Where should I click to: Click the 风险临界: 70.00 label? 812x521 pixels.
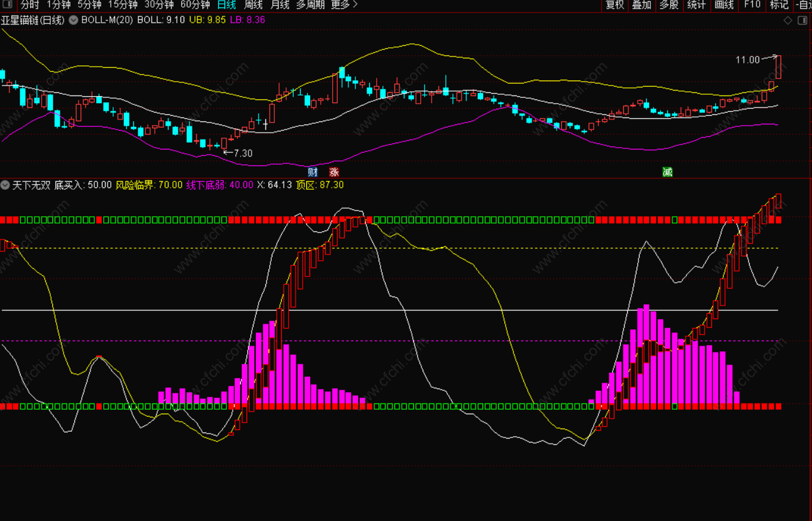click(x=149, y=185)
